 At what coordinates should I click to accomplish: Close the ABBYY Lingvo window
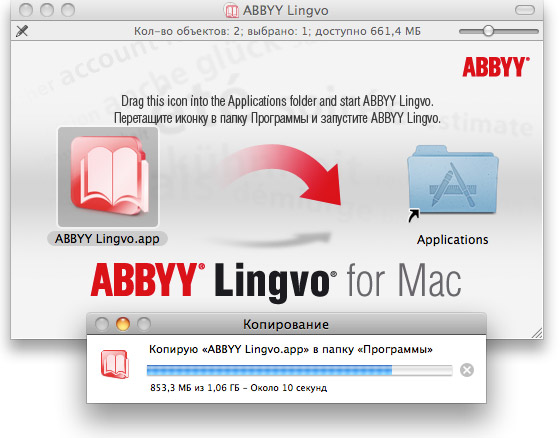[26, 10]
